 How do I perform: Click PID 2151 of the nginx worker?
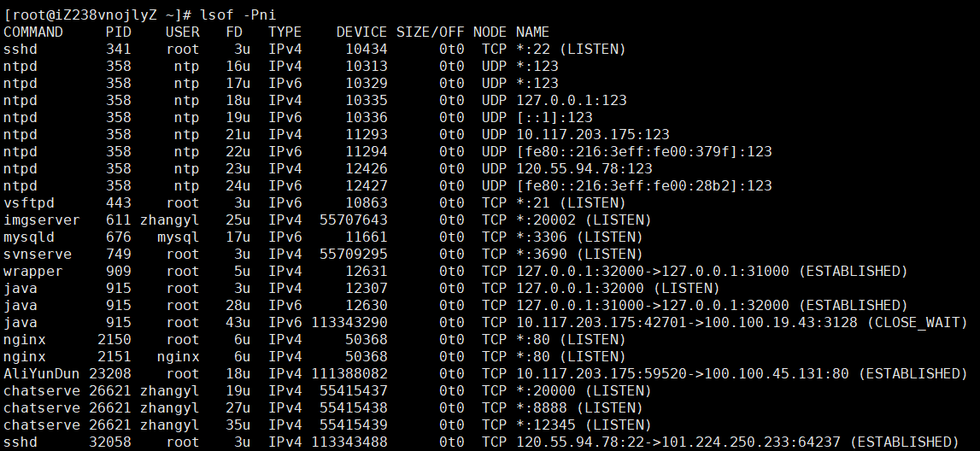pos(119,356)
